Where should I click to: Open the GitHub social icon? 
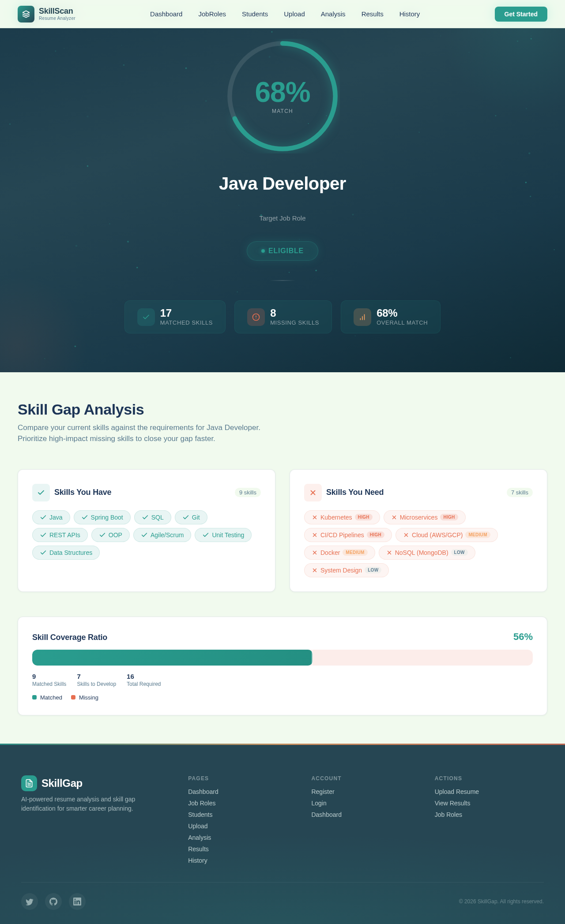53,902
